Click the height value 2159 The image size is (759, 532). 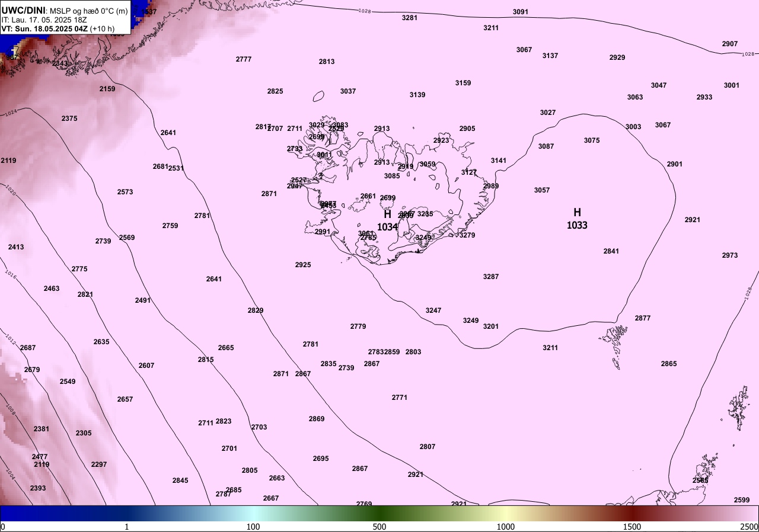click(107, 89)
